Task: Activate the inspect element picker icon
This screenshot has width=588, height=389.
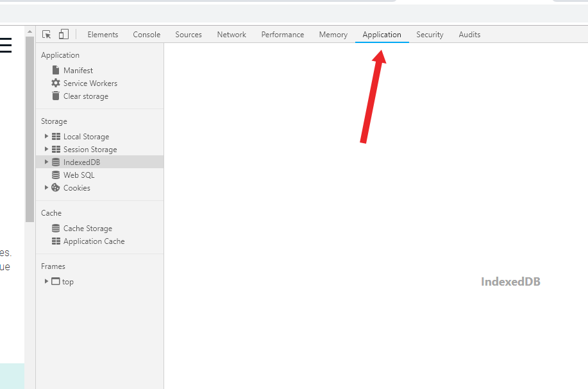Action: [47, 35]
